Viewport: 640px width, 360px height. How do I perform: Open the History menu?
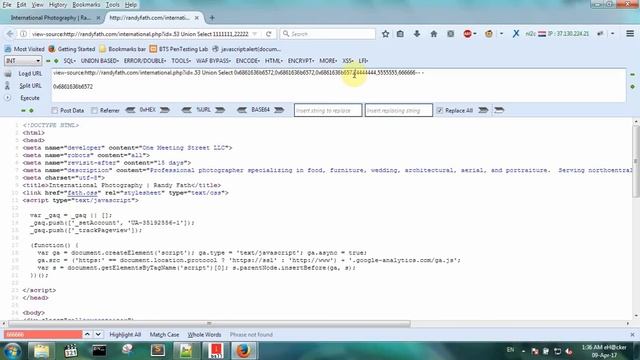tap(58, 5)
